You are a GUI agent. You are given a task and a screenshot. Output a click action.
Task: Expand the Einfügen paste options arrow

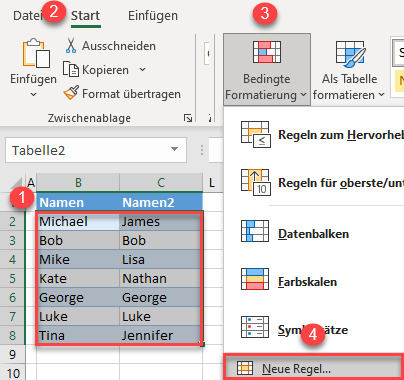(33, 95)
